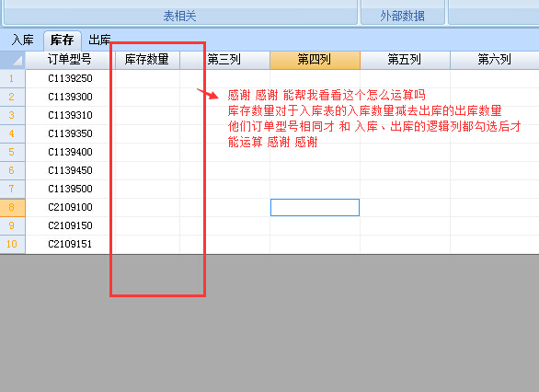Click the cell containing C2109100
The image size is (539, 392).
coord(70,207)
